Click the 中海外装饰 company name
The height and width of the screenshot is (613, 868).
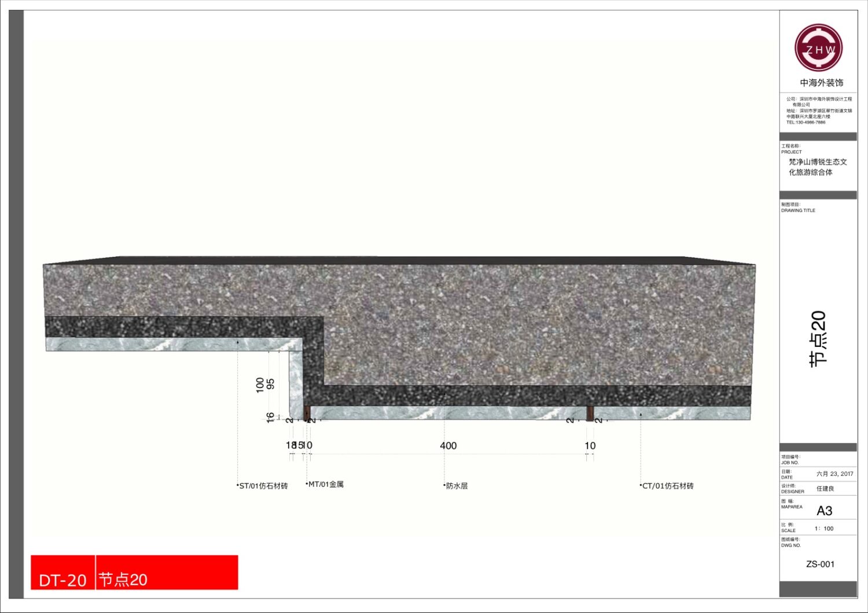tap(821, 83)
